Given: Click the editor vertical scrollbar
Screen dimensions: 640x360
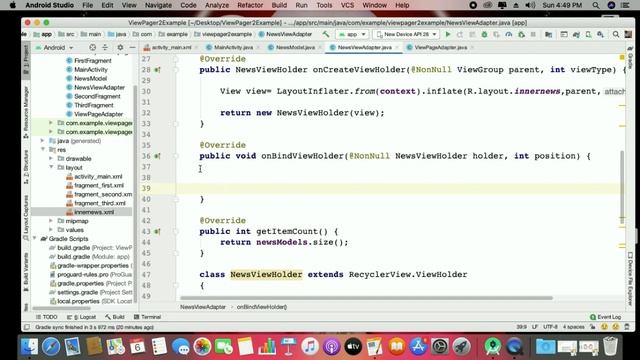Looking at the screenshot, I should coord(622,187).
